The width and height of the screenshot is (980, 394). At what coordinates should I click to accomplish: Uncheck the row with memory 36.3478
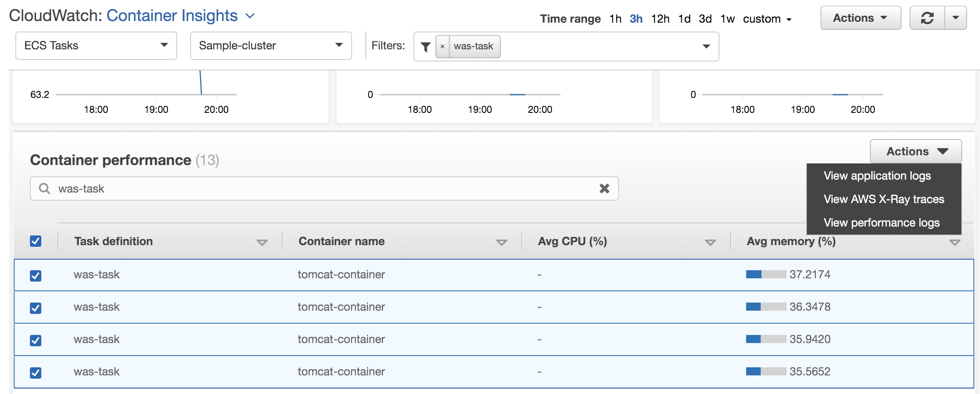coord(36,308)
